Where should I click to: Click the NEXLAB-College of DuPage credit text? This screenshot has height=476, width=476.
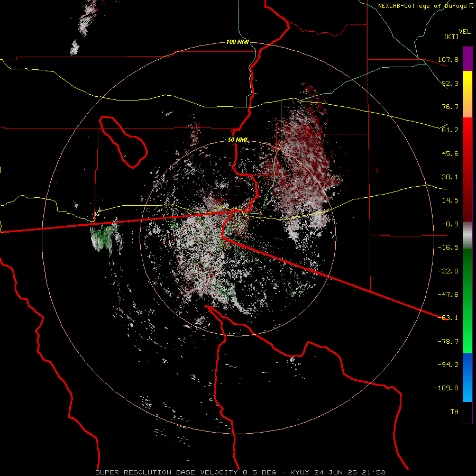pyautogui.click(x=425, y=6)
